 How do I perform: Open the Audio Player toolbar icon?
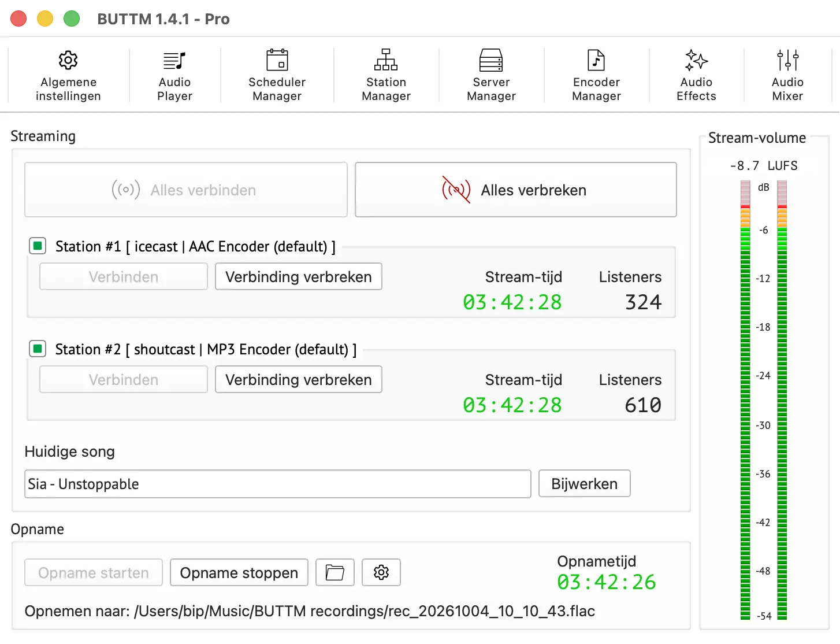click(174, 60)
